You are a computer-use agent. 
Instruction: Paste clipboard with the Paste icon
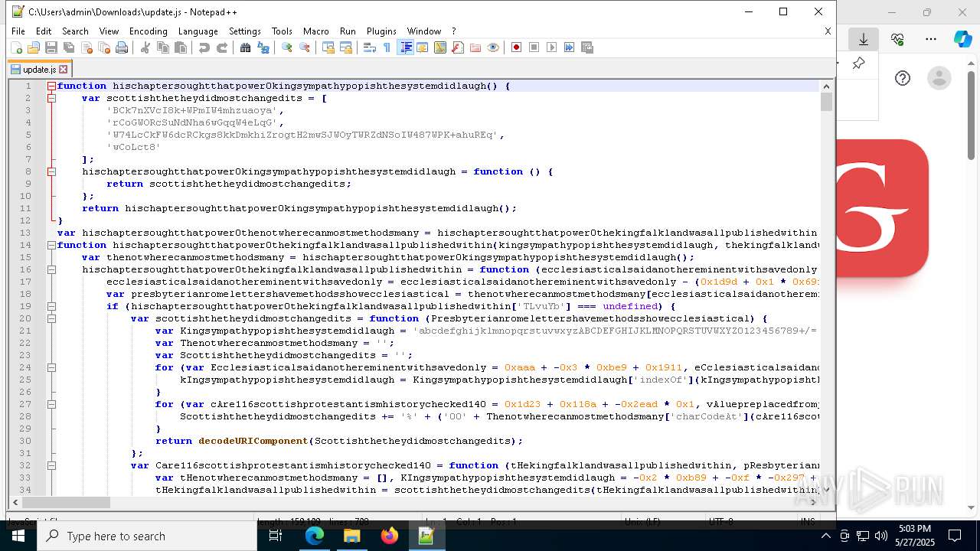(181, 47)
